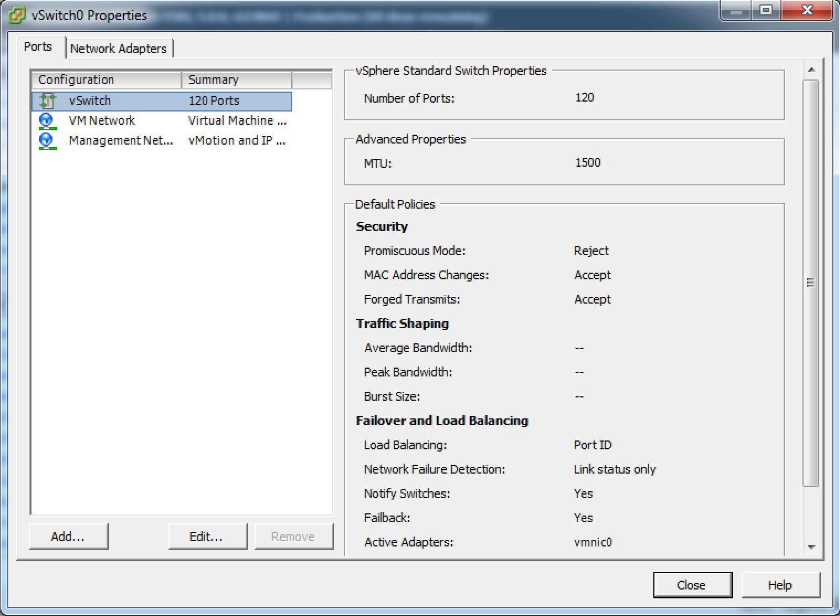Click the scroll up arrow of properties pane
840x616 pixels.
point(811,70)
